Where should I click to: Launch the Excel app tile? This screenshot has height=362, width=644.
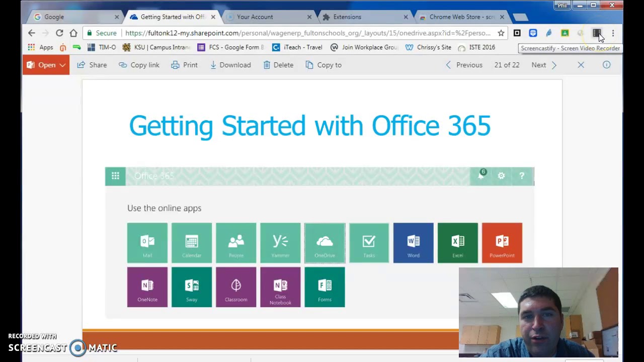point(457,243)
